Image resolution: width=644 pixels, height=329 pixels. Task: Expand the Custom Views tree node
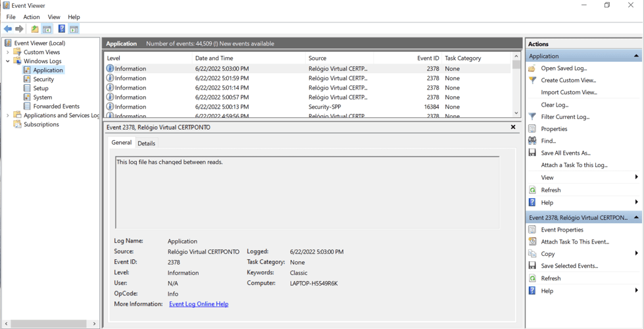click(x=8, y=52)
